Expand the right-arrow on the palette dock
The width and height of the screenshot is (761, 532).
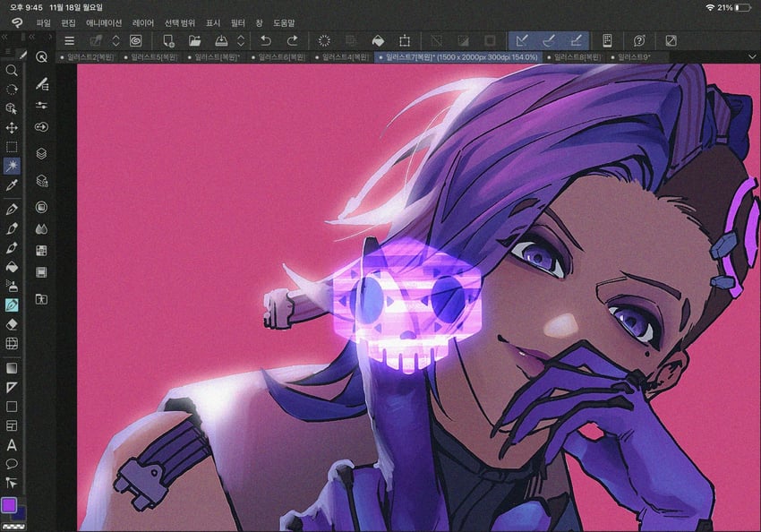[49, 37]
